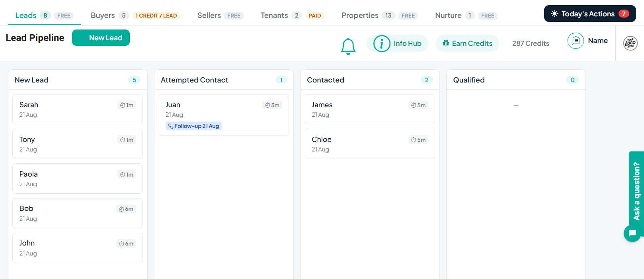Image resolution: width=644 pixels, height=279 pixels.
Task: Open the notifications bell icon
Action: click(x=348, y=46)
